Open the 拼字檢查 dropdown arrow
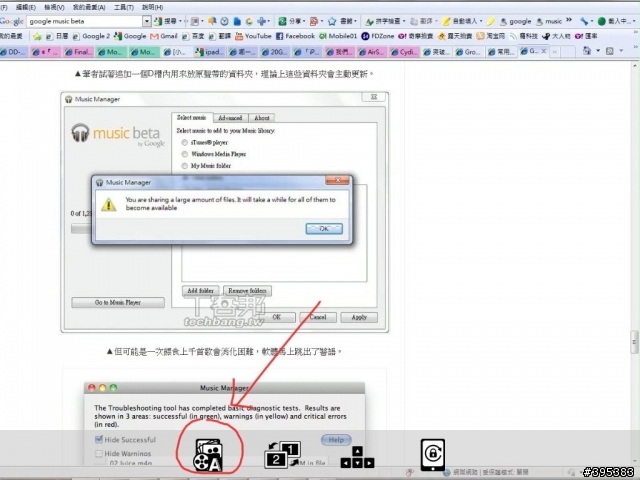 [404, 21]
